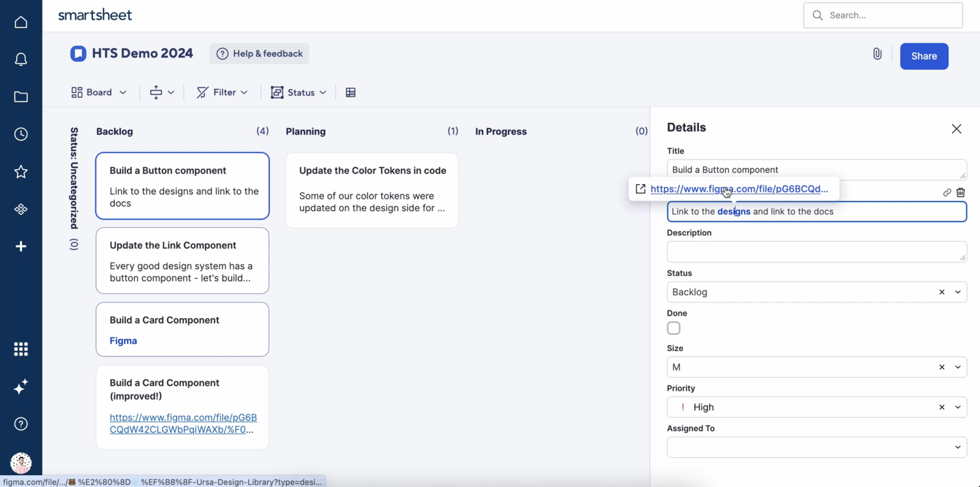Screen dimensions: 980x487
Task: Open the Figma link on Card Component
Action: [x=123, y=341]
